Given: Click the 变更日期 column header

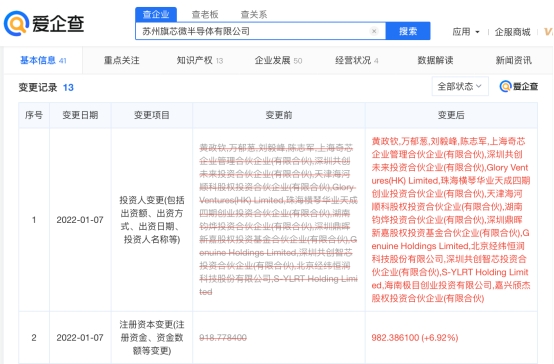Looking at the screenshot, I should pos(80,115).
